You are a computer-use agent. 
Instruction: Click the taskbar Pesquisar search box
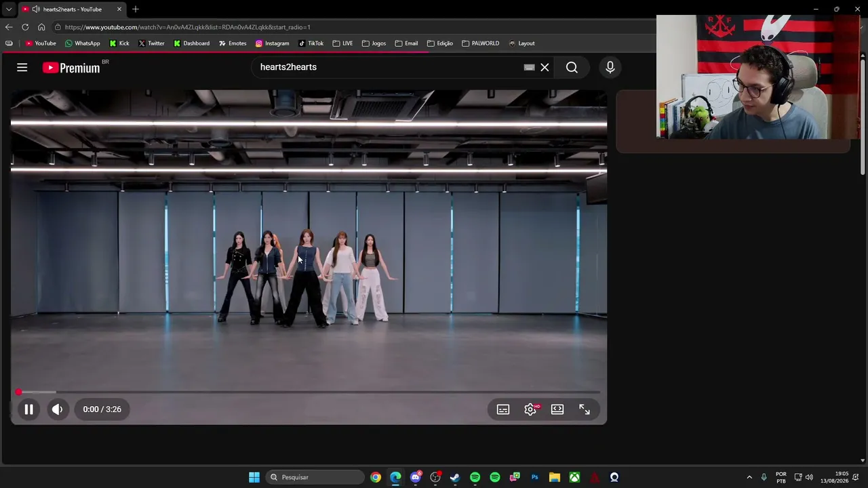[315, 477]
